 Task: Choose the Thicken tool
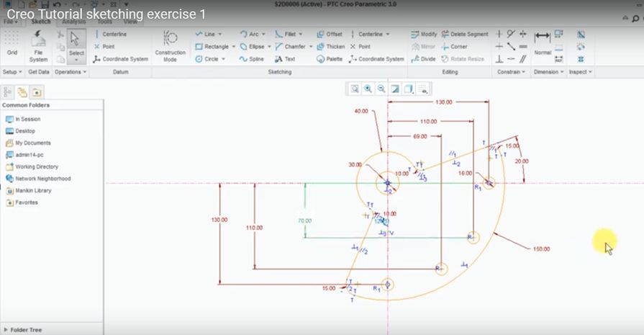(331, 46)
